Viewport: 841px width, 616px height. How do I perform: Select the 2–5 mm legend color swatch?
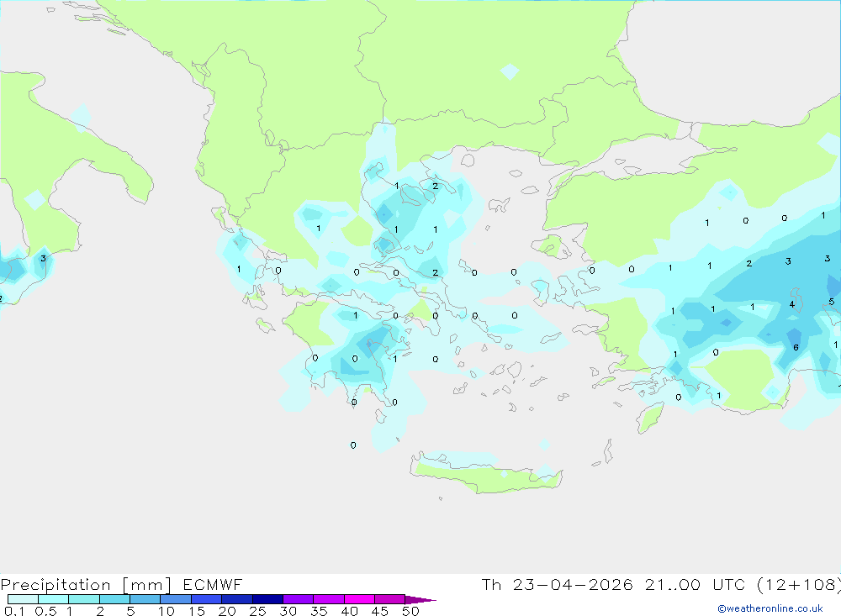[x=114, y=599]
